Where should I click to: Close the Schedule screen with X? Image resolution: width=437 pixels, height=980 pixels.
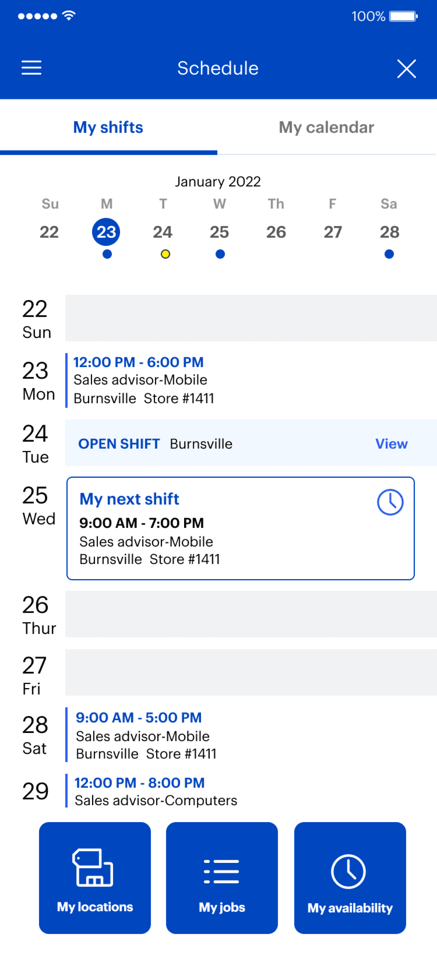[x=406, y=69]
